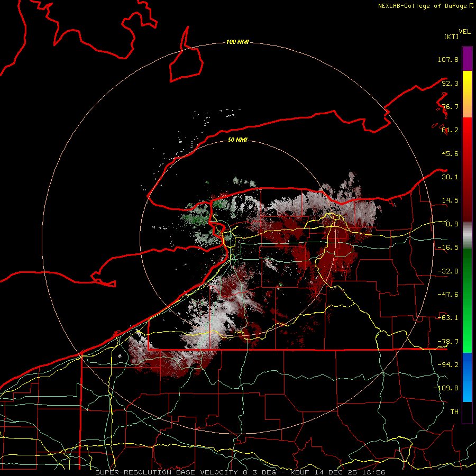Click the TH legend label

454,412
